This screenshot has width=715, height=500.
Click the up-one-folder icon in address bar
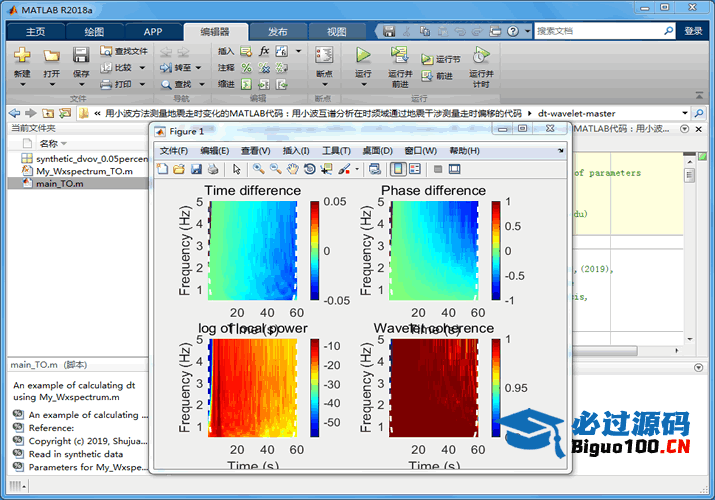(48, 113)
